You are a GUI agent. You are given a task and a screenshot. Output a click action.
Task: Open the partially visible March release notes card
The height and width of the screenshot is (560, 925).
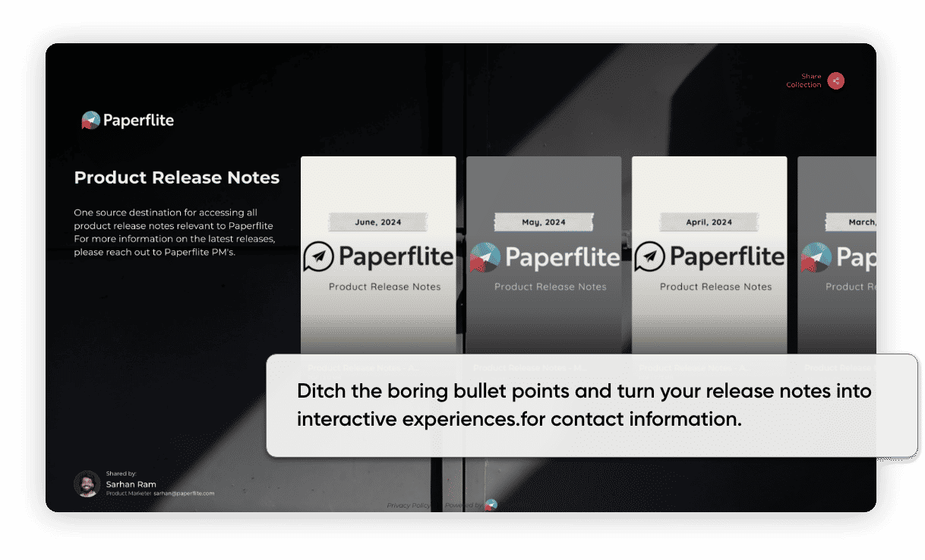837,255
